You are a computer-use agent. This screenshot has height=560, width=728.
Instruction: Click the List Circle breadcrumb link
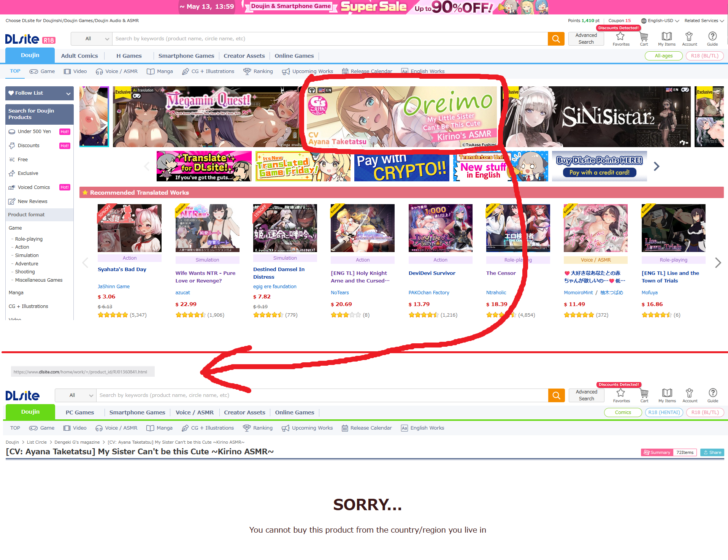click(x=37, y=442)
